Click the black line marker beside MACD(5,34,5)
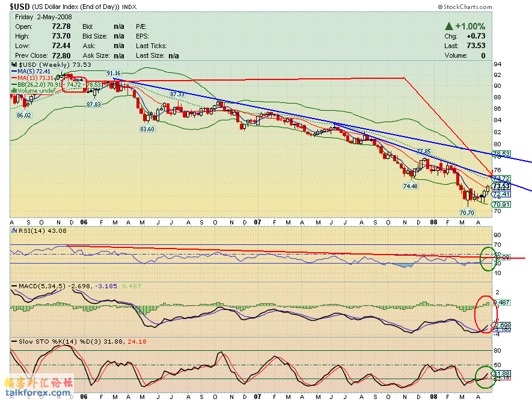 (14, 286)
